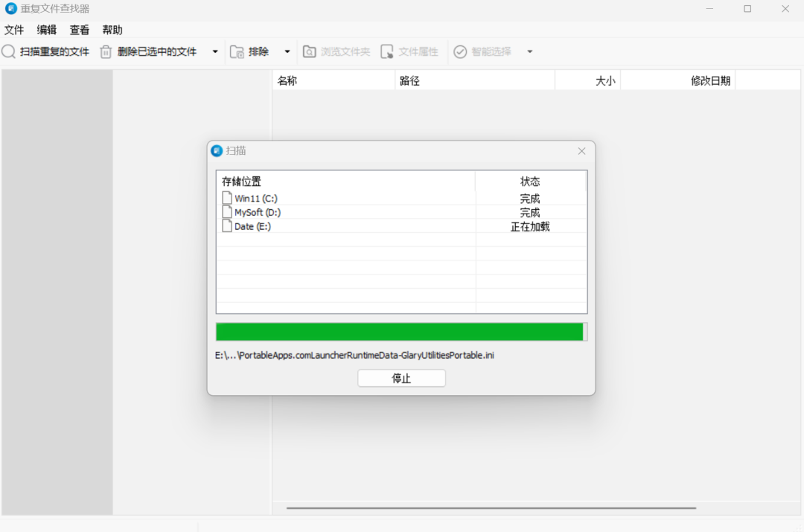Click 排除 toolbar label

coord(259,52)
